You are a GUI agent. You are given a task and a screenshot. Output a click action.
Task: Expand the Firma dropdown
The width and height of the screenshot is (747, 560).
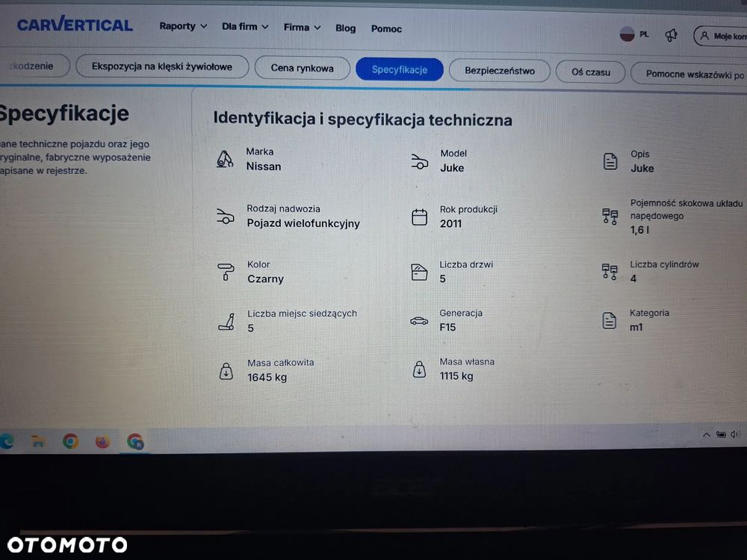click(x=302, y=28)
